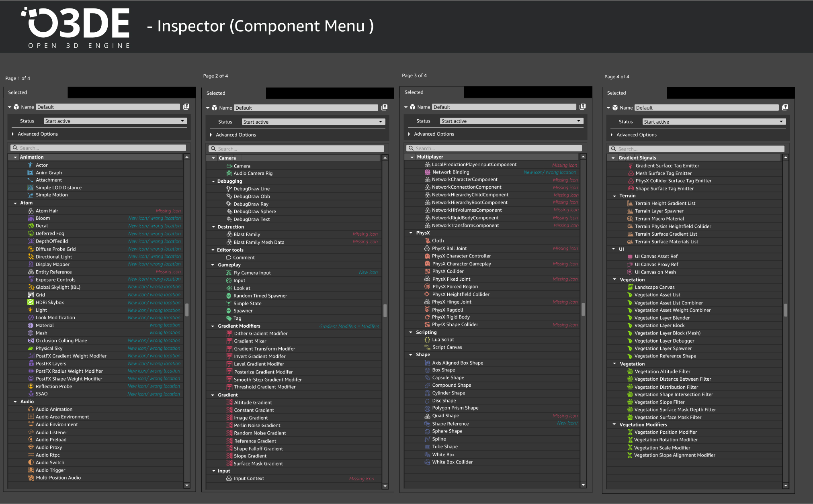
Task: Click the Audio Switch icon
Action: [x=31, y=463]
